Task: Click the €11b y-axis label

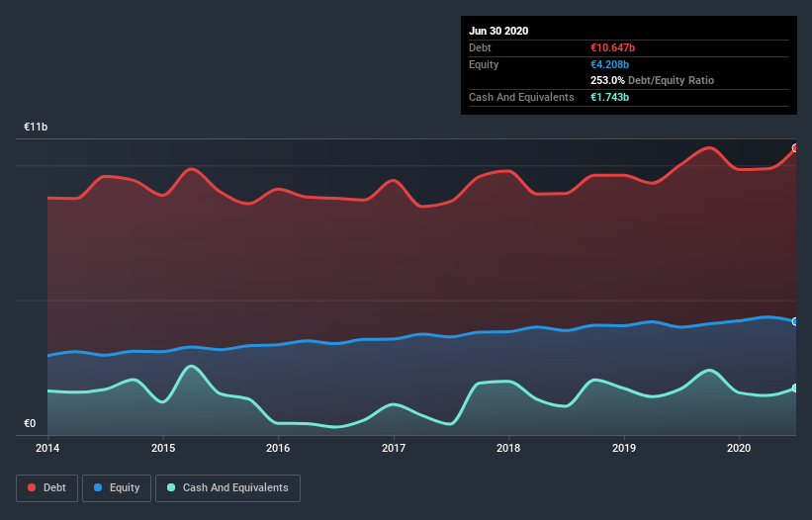Action: coord(36,127)
